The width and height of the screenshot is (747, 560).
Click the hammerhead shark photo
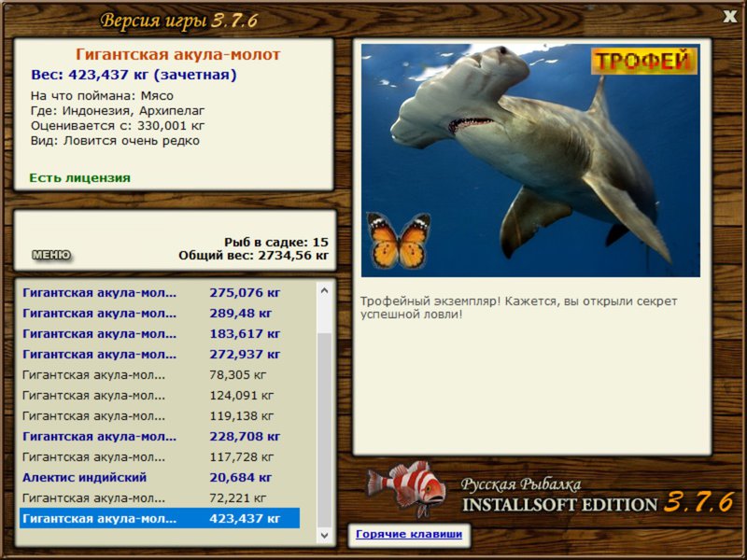tap(530, 161)
